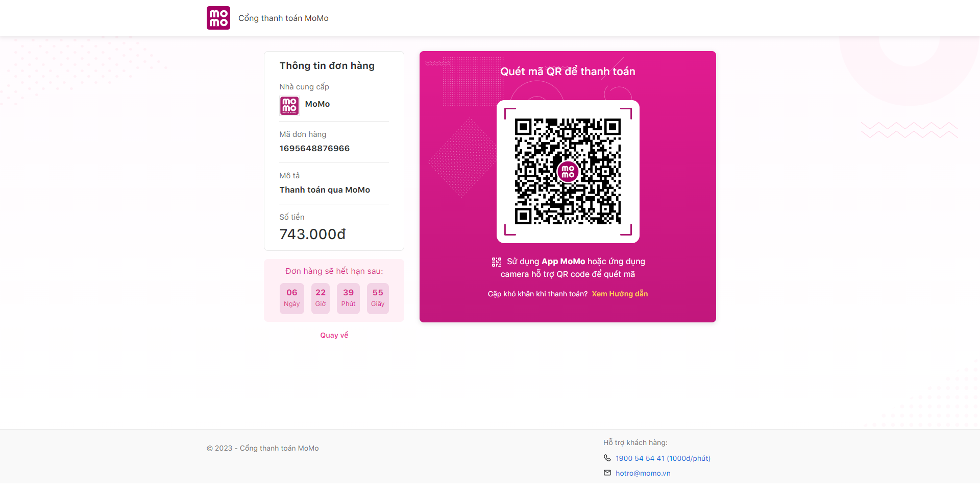This screenshot has width=980, height=492.
Task: Click the 'Mã đơn hàng' label
Action: 303,134
